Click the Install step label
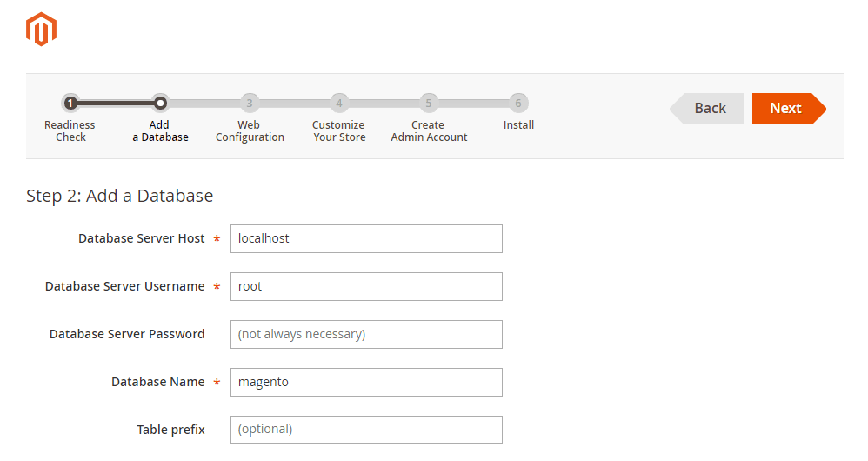The image size is (868, 461). [x=518, y=125]
